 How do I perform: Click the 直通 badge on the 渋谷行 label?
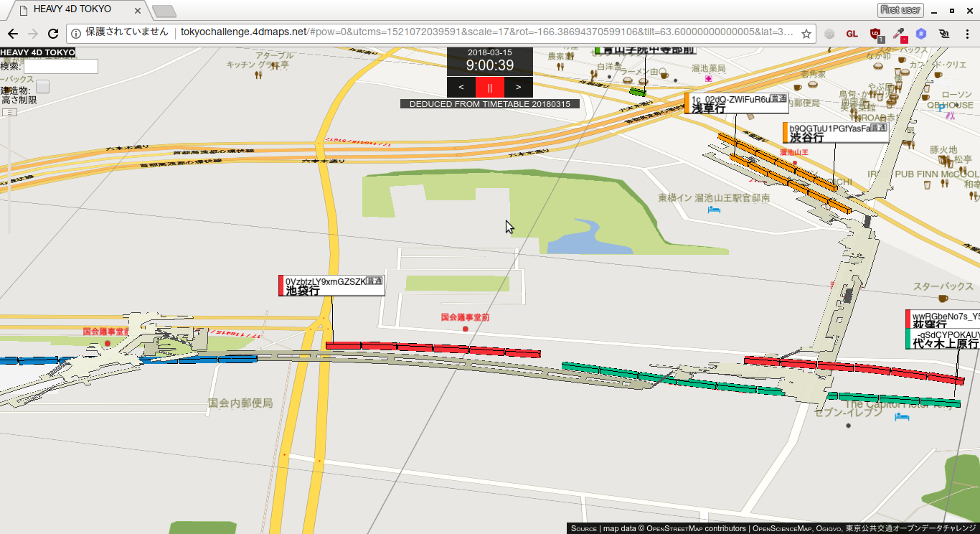[878, 128]
